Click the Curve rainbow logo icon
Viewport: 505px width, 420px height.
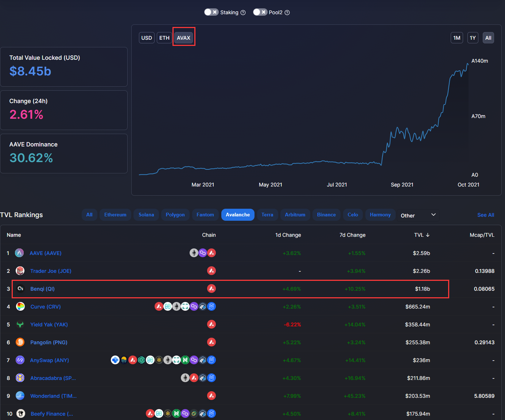tap(20, 306)
